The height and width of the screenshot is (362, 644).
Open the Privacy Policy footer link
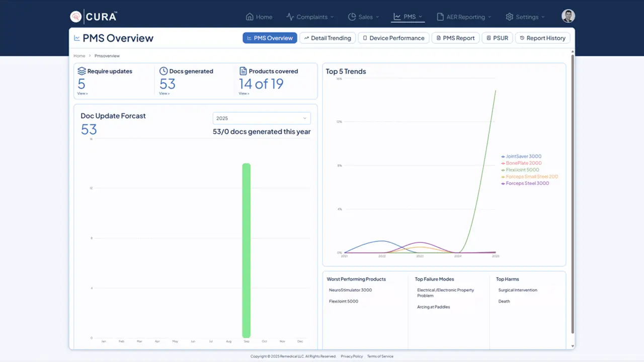click(x=351, y=356)
